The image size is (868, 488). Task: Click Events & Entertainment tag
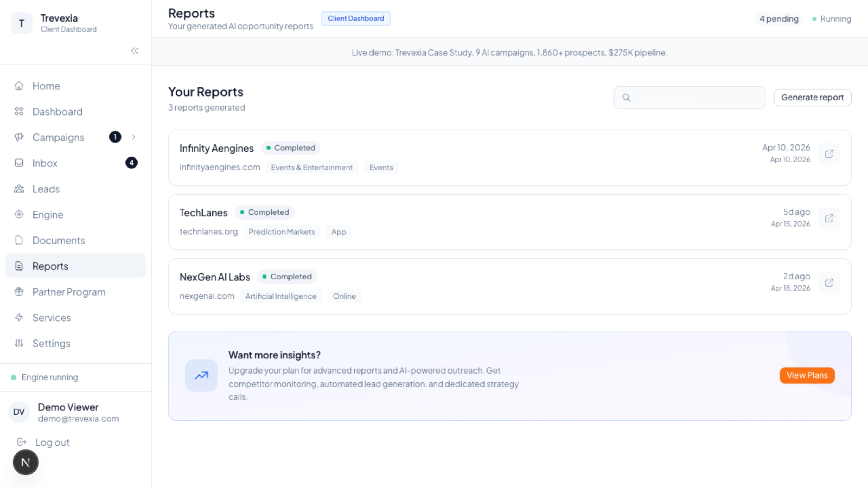pyautogui.click(x=312, y=168)
